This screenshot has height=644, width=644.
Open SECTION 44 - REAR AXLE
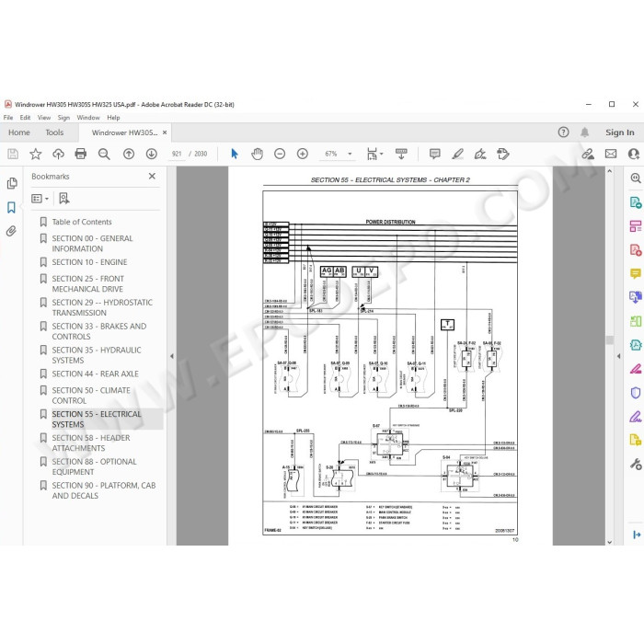[x=95, y=374]
